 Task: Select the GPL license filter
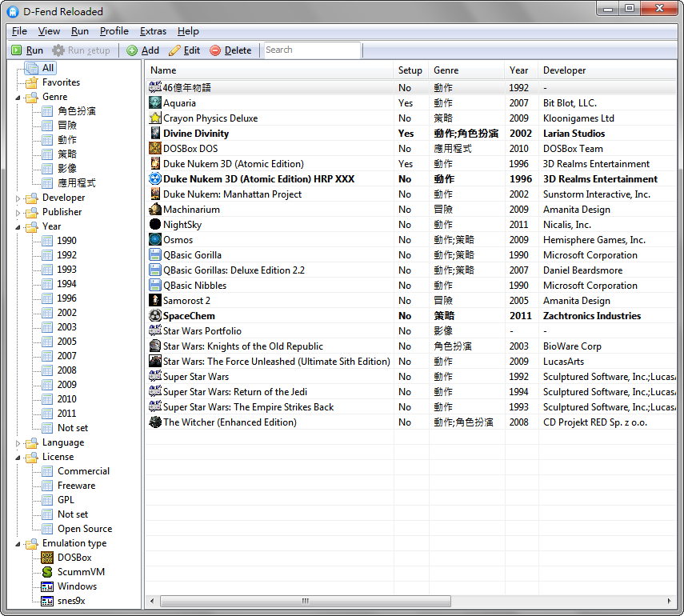click(66, 499)
